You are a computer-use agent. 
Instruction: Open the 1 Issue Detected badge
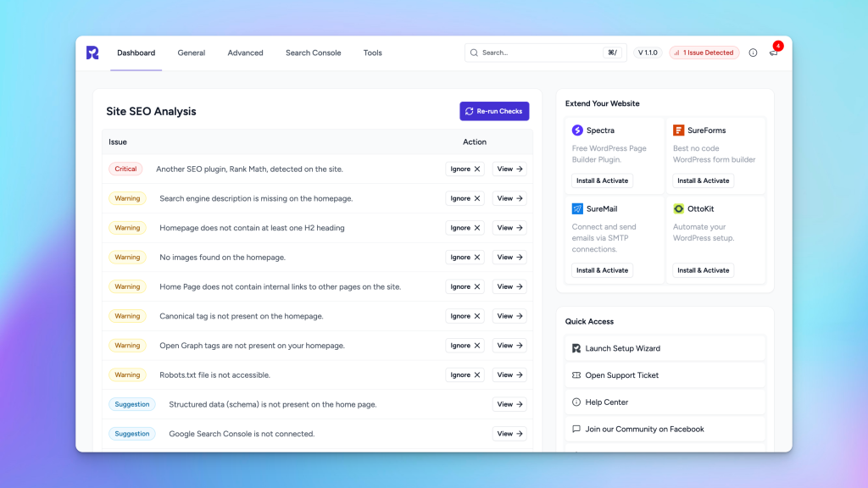(x=704, y=53)
